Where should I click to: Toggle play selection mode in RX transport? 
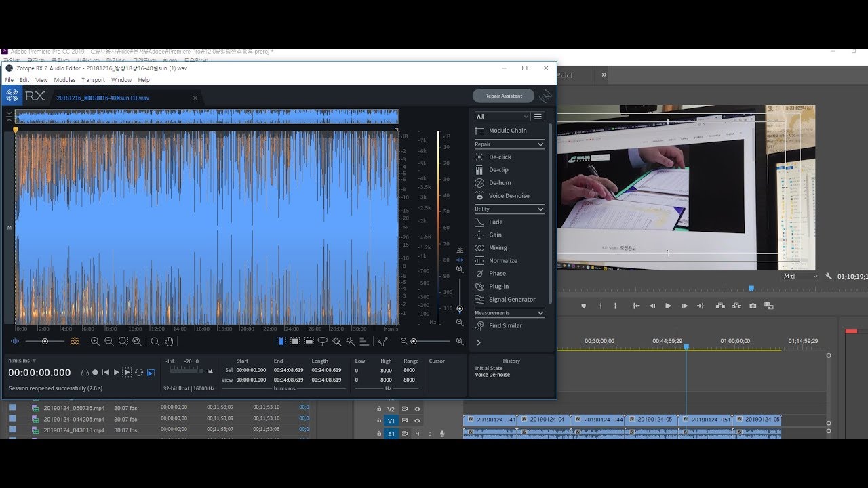pos(127,372)
